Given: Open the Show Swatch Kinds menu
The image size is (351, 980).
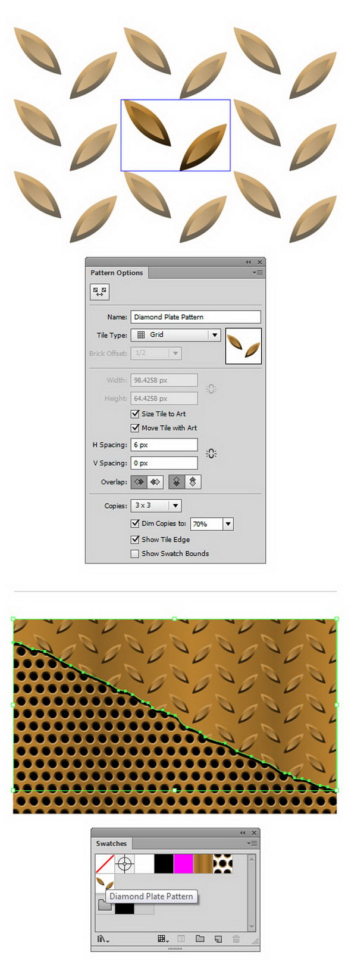Looking at the screenshot, I should click(x=163, y=939).
